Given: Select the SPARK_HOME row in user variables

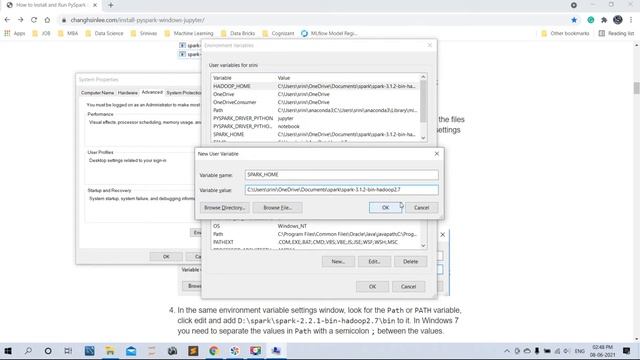Looking at the screenshot, I should (315, 134).
